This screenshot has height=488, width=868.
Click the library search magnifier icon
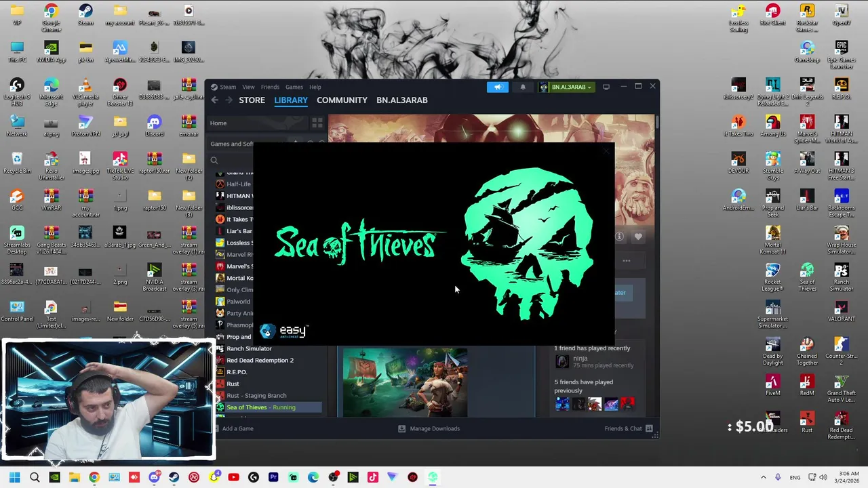tap(214, 161)
